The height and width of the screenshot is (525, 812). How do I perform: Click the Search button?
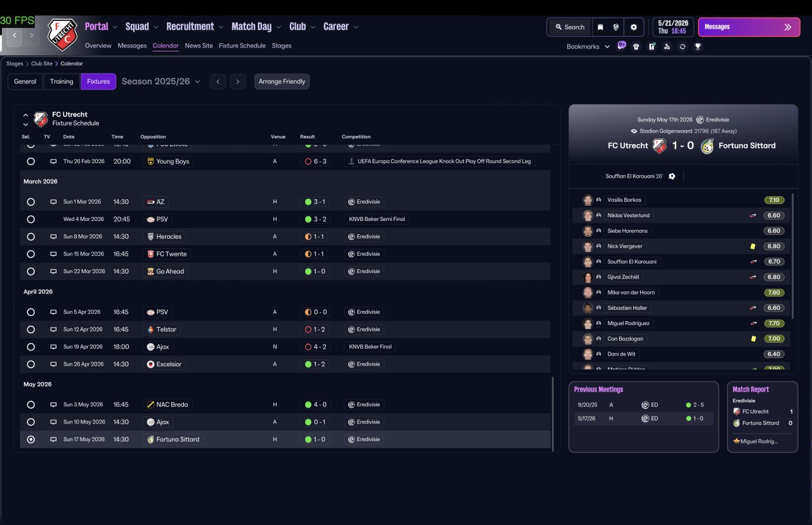pyautogui.click(x=570, y=27)
